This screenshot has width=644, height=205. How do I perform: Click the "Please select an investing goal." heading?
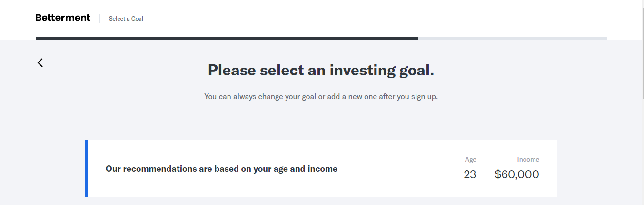pyautogui.click(x=321, y=71)
